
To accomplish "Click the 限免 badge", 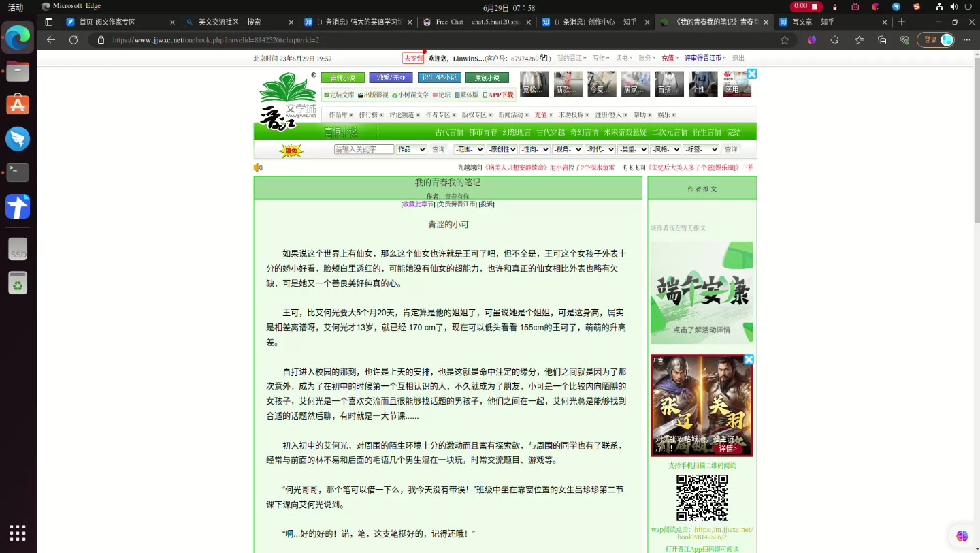I will coord(291,151).
